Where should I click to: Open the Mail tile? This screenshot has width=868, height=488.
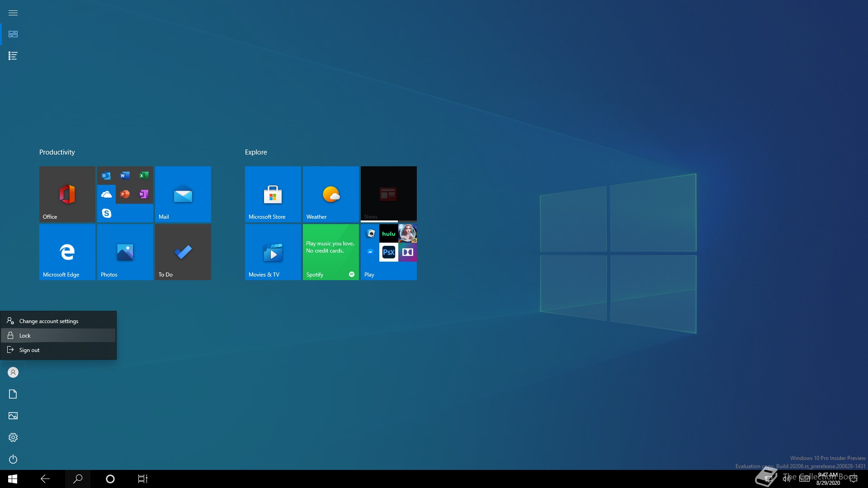[x=183, y=194]
